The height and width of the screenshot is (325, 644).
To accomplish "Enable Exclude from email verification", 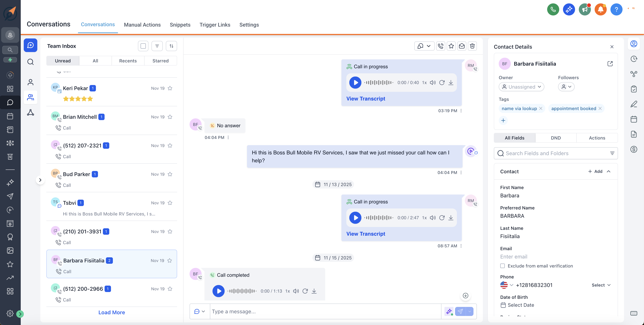I will [503, 266].
